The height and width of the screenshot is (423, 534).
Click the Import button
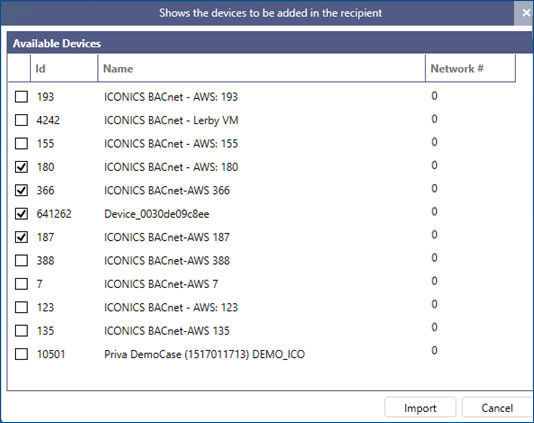(420, 408)
